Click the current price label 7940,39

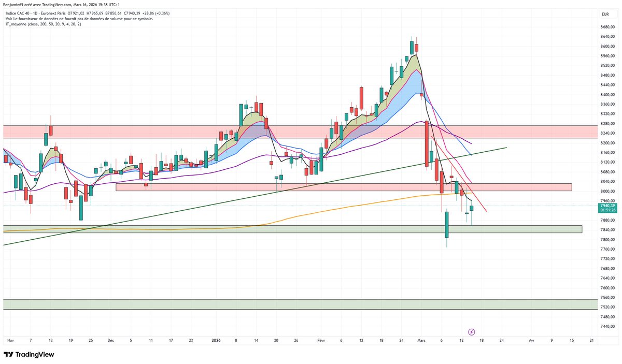pyautogui.click(x=607, y=206)
